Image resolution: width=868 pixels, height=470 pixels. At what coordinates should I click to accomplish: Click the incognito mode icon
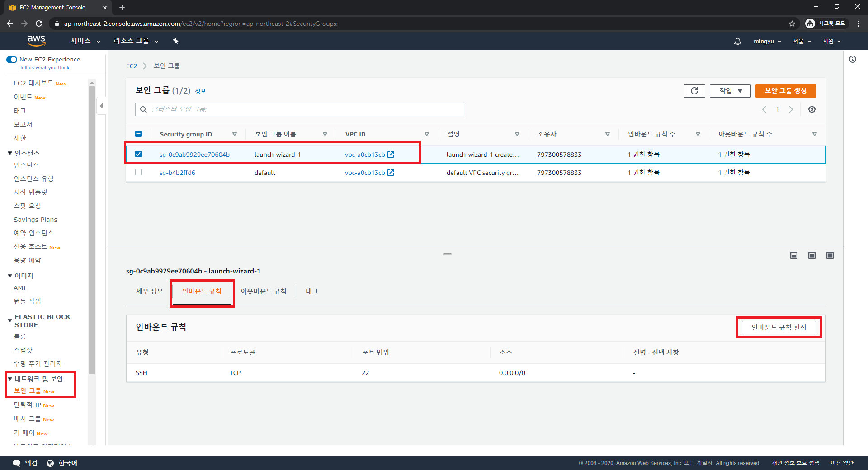810,23
